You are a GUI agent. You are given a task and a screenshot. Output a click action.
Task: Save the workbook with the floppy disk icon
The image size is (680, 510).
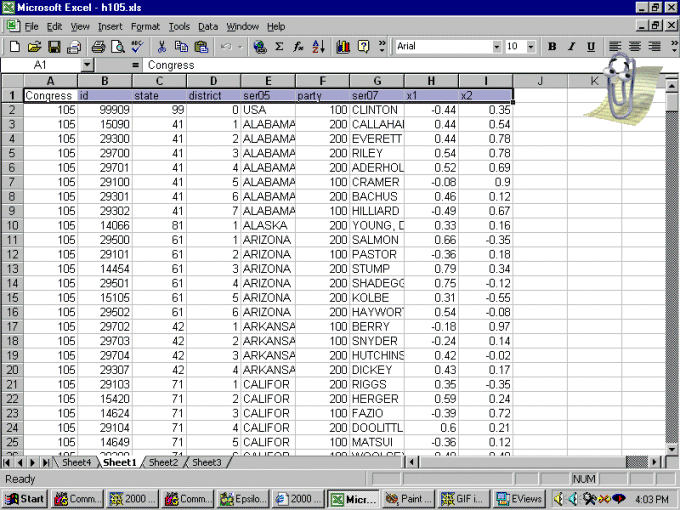point(54,47)
